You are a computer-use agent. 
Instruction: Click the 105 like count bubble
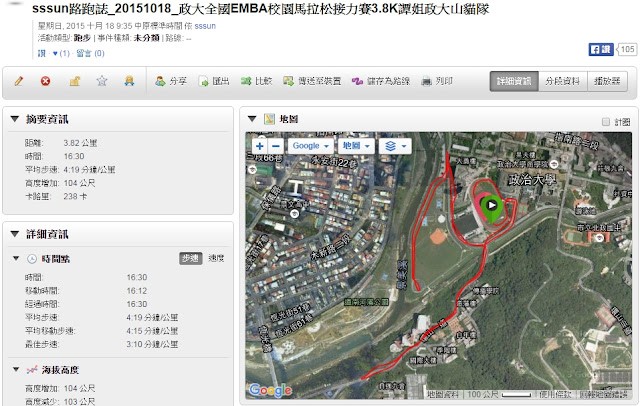[627, 49]
